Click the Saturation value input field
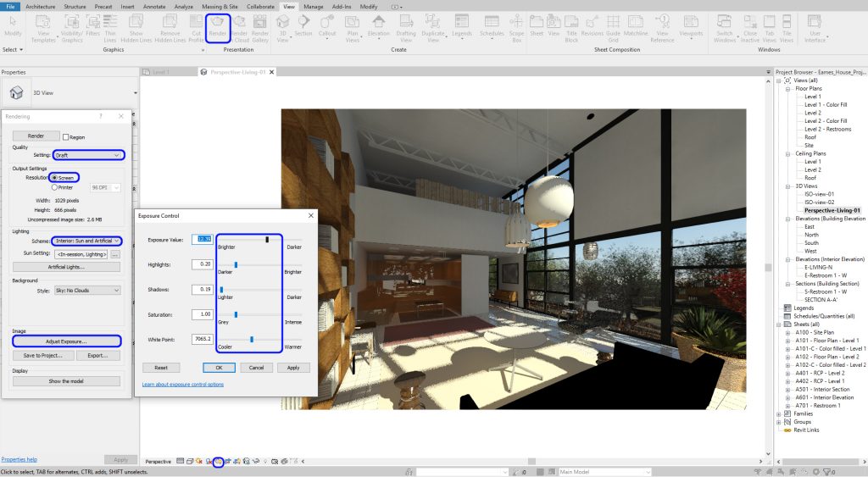Screen dimensions: 868x477 coord(203,314)
